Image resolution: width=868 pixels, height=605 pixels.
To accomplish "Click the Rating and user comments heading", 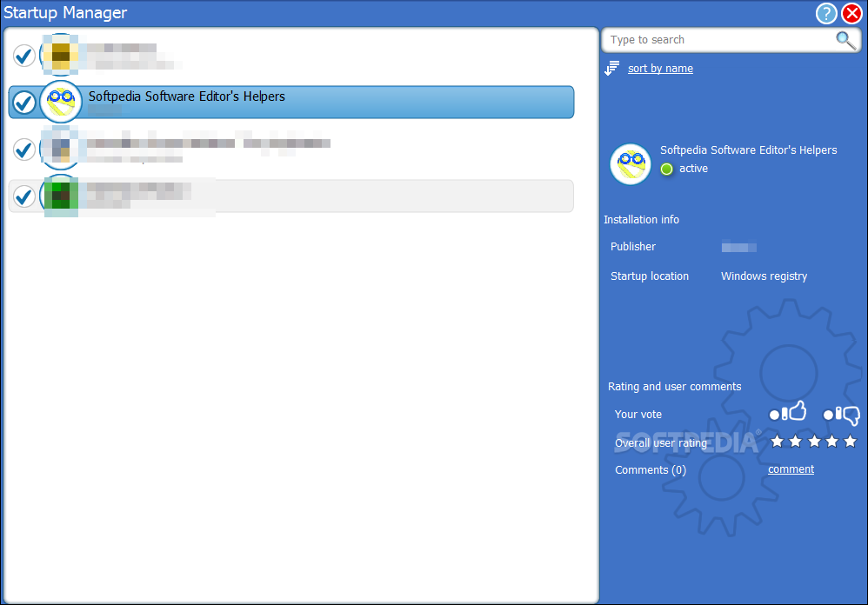I will (674, 387).
